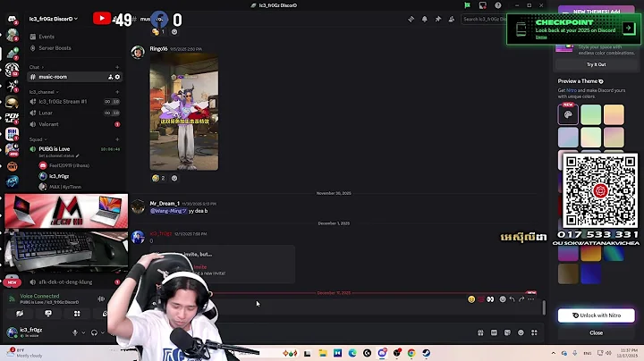Add channel to ic3_channel category

tap(117, 92)
